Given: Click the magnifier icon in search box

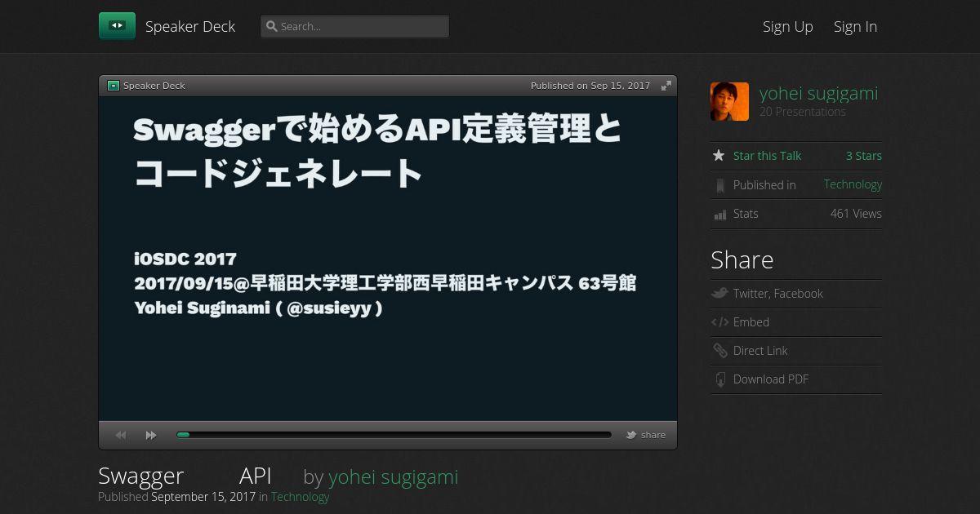Looking at the screenshot, I should 272,26.
